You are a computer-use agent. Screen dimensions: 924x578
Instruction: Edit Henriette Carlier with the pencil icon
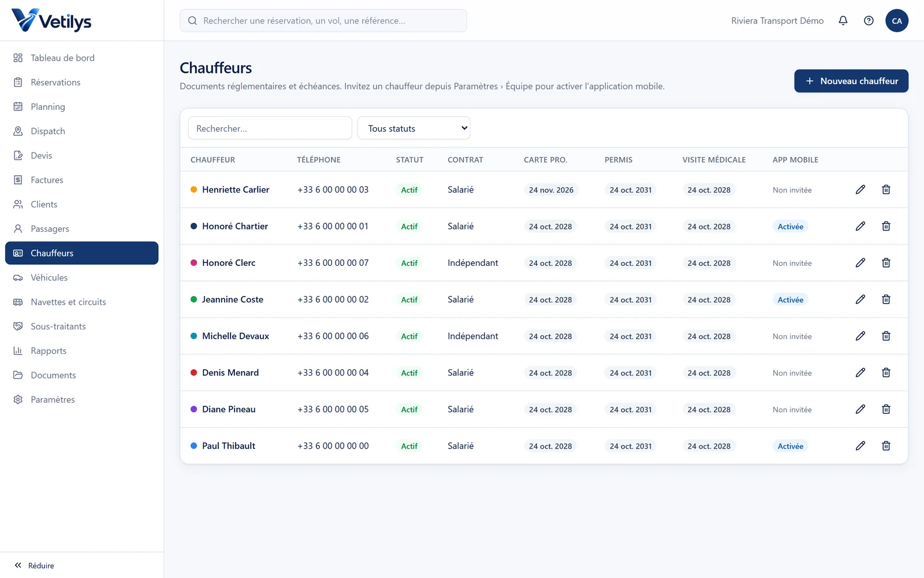coord(860,190)
